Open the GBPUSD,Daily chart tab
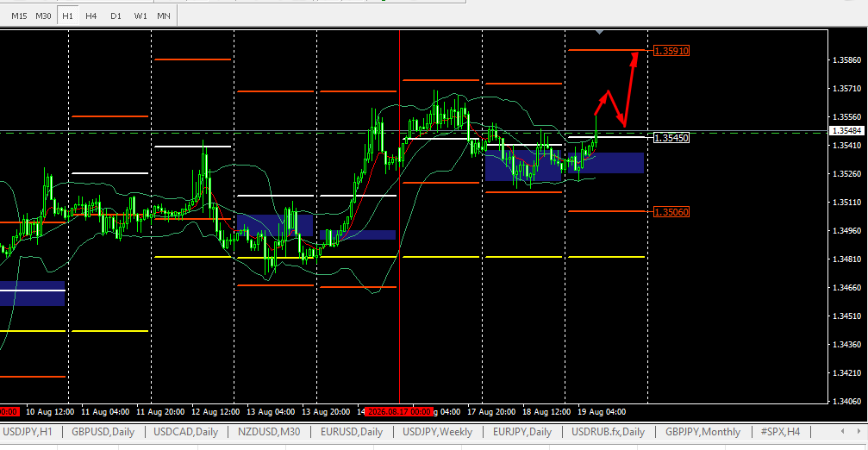Screen dimensions: 868x450 pos(103,432)
